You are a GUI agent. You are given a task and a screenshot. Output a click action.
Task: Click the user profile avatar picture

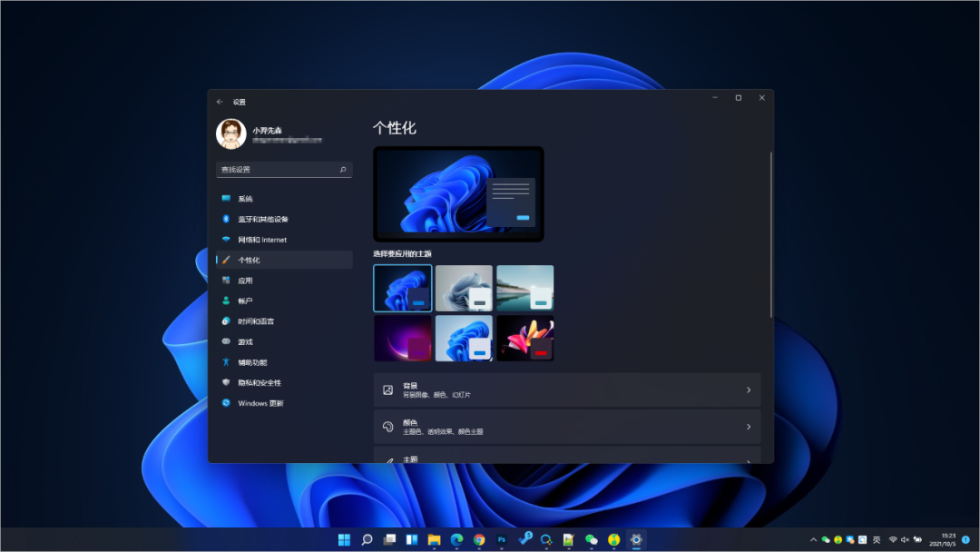(231, 133)
